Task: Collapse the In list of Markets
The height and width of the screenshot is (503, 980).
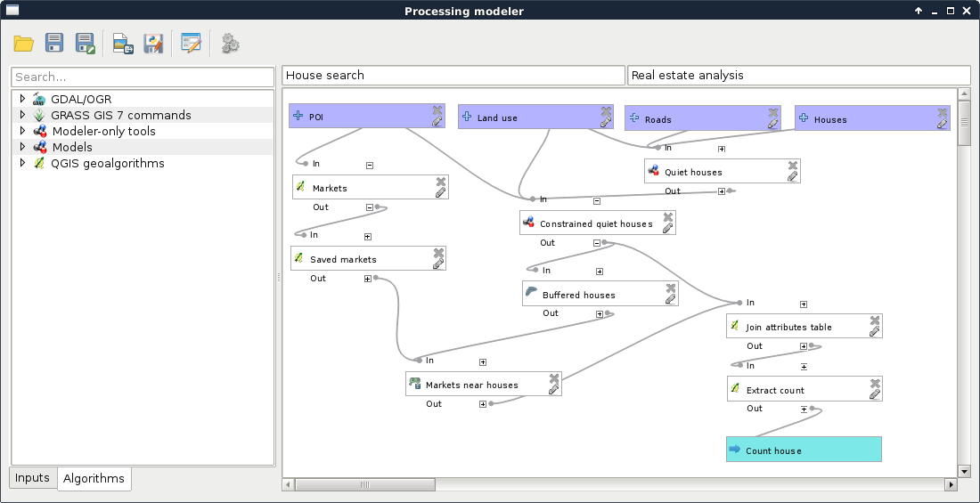Action: tap(370, 166)
